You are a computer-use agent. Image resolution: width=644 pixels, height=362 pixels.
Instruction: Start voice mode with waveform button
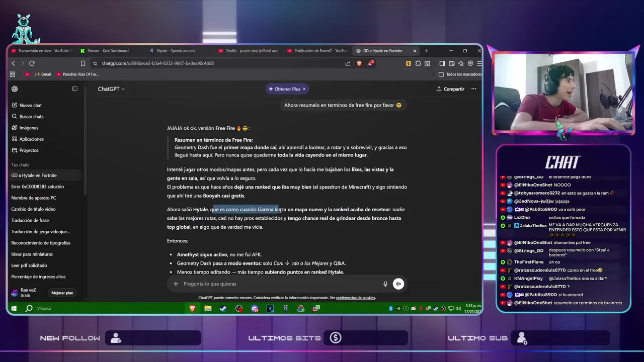[398, 284]
